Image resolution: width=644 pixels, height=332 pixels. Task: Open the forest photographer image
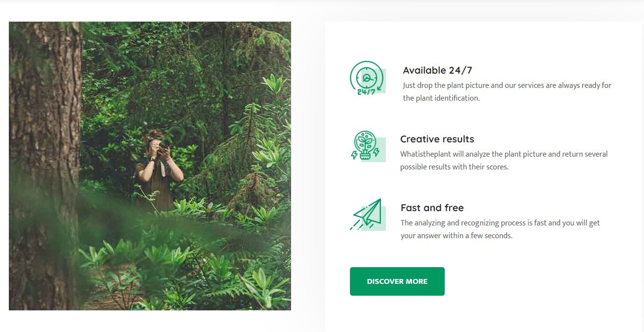(x=150, y=166)
